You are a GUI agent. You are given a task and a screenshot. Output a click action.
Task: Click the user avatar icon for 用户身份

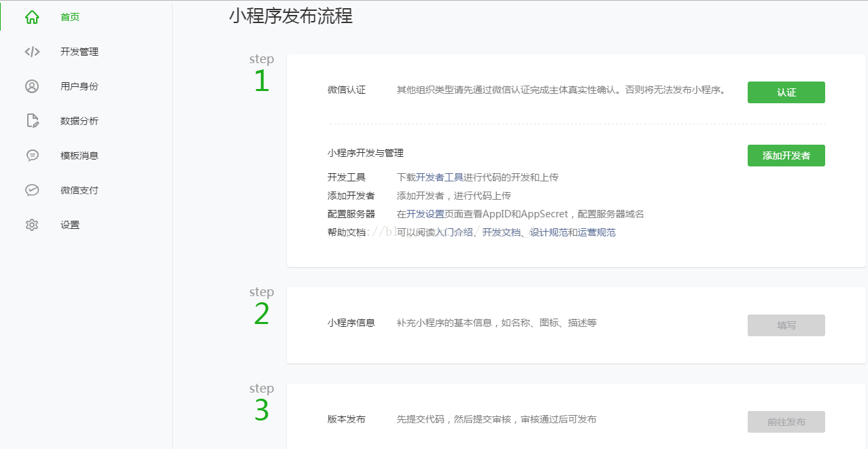tap(32, 86)
